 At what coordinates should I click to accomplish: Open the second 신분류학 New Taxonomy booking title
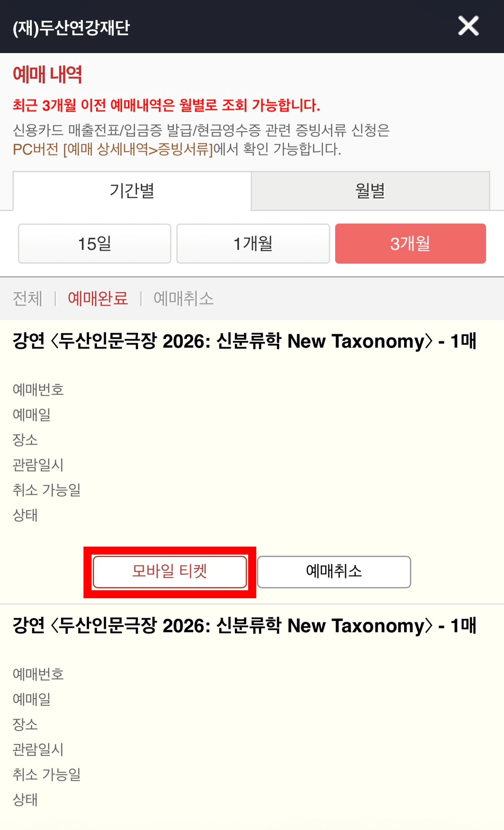coord(244,625)
